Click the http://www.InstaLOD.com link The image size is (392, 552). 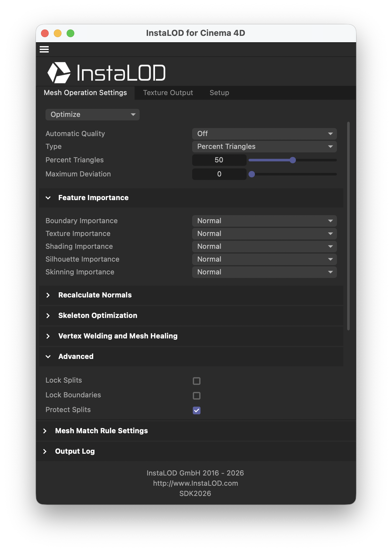click(x=195, y=483)
